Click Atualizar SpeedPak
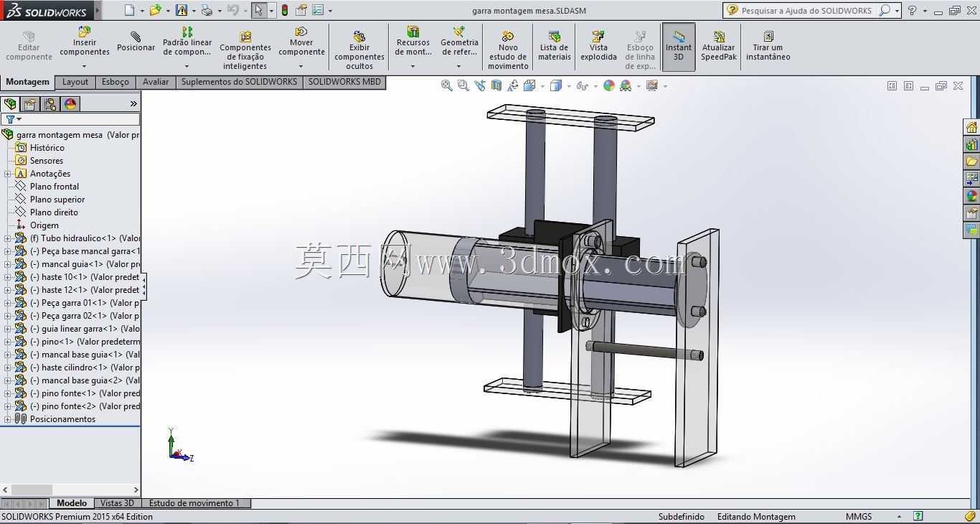Image resolution: width=980 pixels, height=524 pixels. click(x=718, y=46)
